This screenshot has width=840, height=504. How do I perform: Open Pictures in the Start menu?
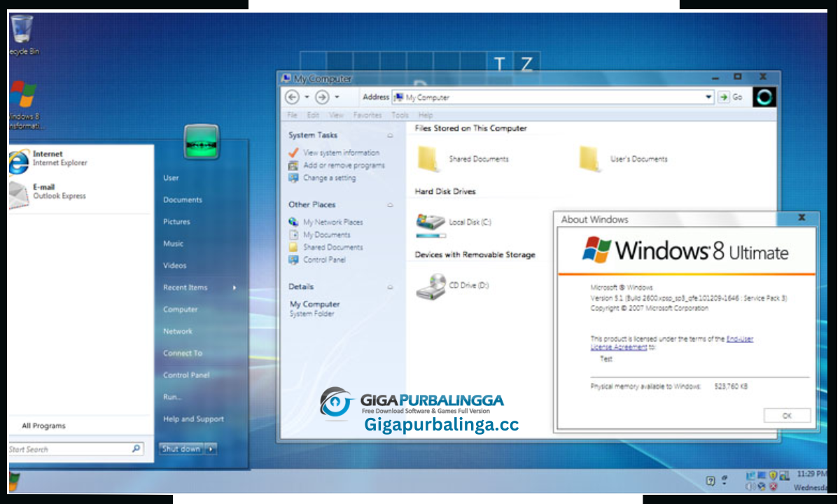pyautogui.click(x=176, y=222)
